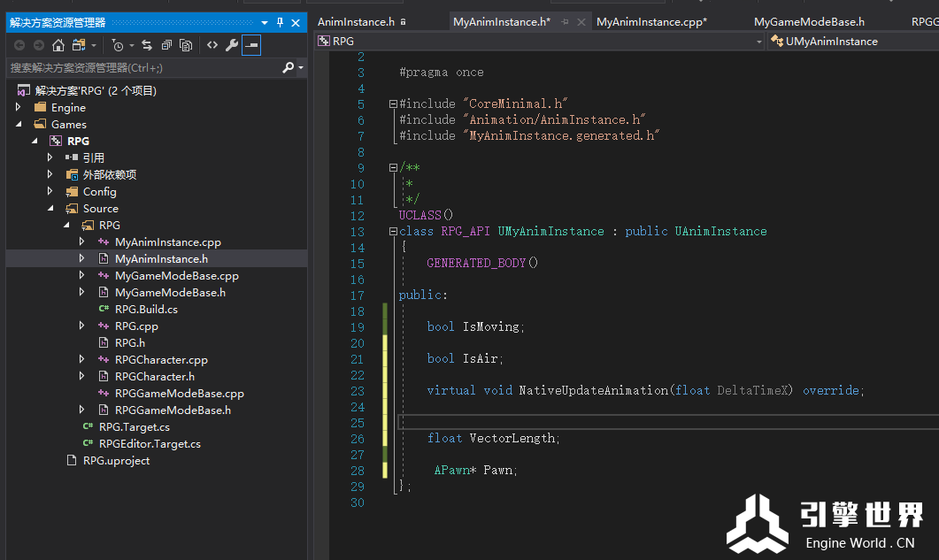Viewport: 939px width, 560px height.
Task: Open Properties with the wrench icon
Action: pyautogui.click(x=232, y=45)
